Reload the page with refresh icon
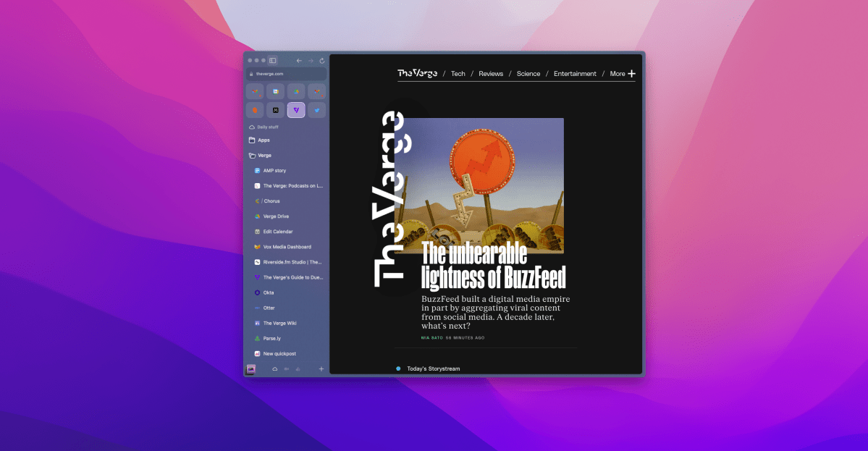Image resolution: width=868 pixels, height=451 pixels. [321, 61]
